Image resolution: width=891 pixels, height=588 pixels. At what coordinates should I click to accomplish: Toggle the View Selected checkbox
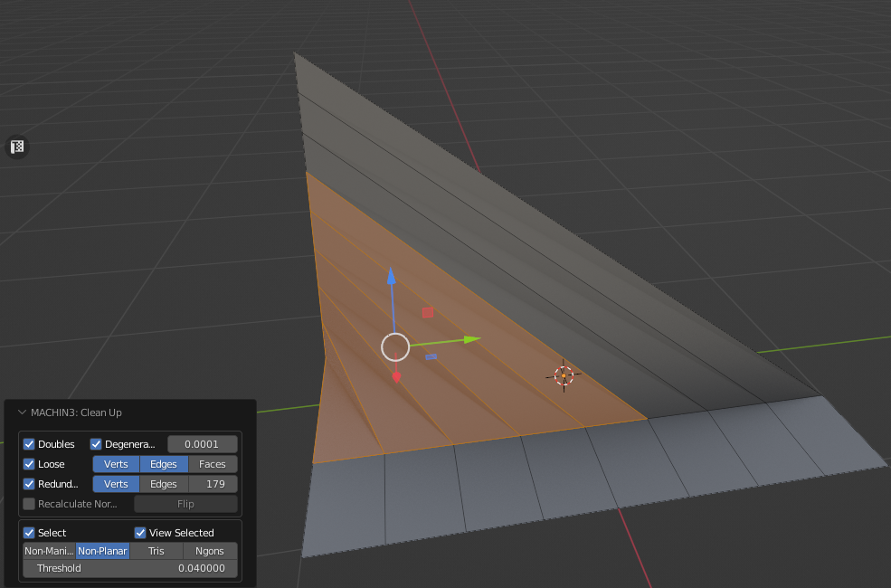tap(140, 533)
